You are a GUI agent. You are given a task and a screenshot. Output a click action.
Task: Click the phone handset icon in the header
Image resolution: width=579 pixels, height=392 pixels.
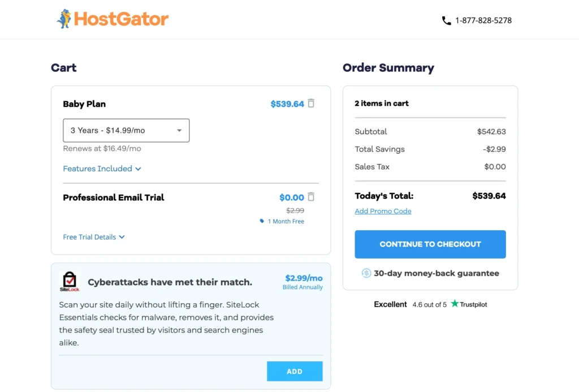446,20
